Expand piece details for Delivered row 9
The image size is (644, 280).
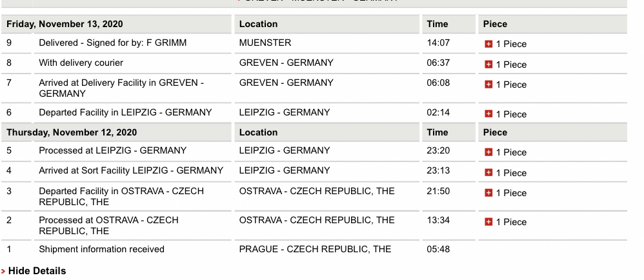pyautogui.click(x=488, y=44)
